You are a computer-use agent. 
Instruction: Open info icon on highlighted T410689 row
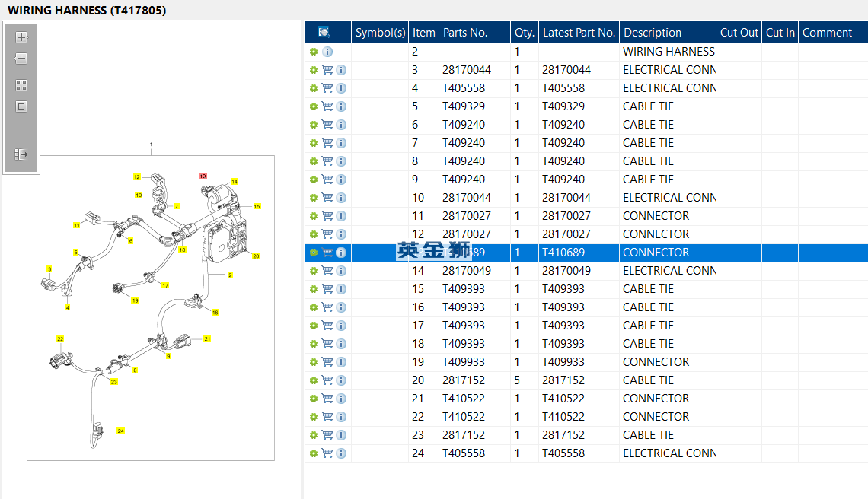coord(341,253)
